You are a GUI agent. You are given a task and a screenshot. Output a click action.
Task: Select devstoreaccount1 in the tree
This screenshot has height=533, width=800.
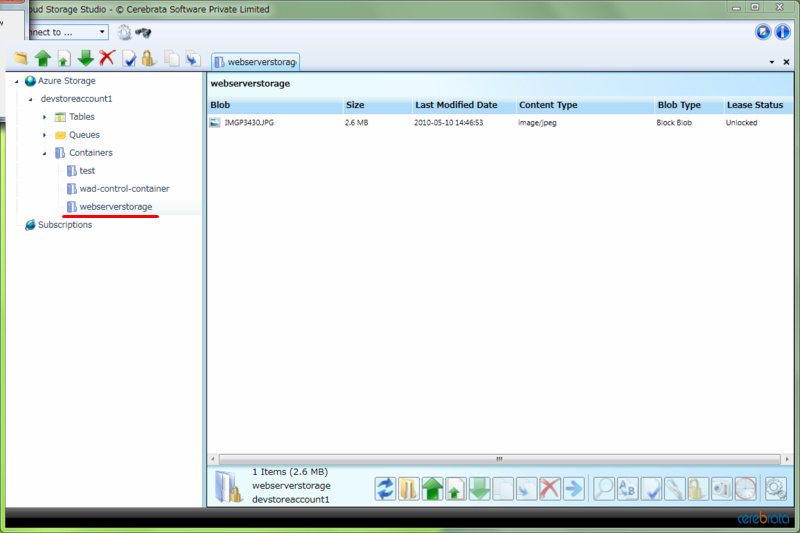(x=77, y=98)
